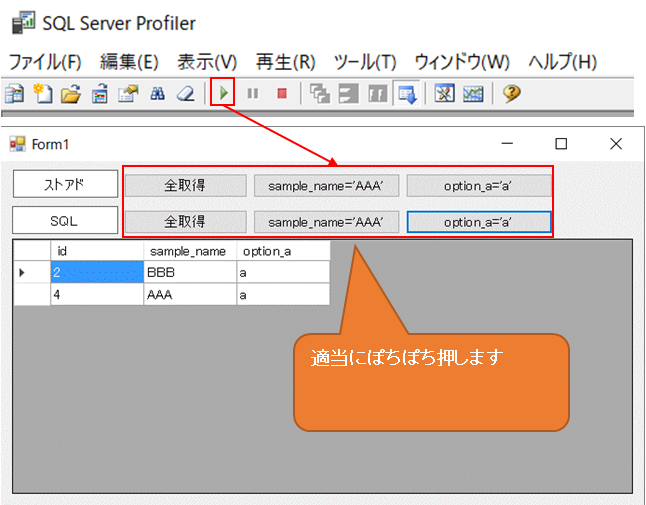Click the Open Trace Table toolbar icon
The height and width of the screenshot is (505, 646).
pos(100,94)
